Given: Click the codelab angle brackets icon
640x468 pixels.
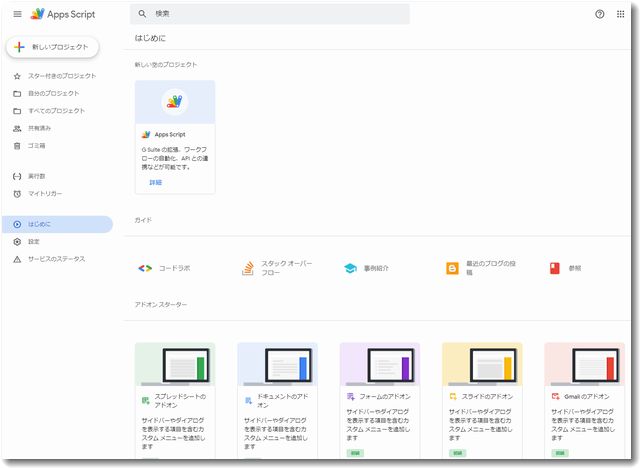Looking at the screenshot, I should pos(145,268).
